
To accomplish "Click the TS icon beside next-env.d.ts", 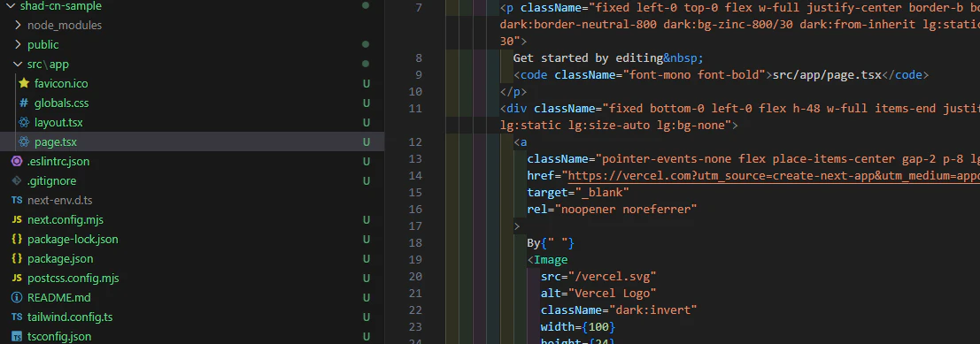I will pos(17,201).
